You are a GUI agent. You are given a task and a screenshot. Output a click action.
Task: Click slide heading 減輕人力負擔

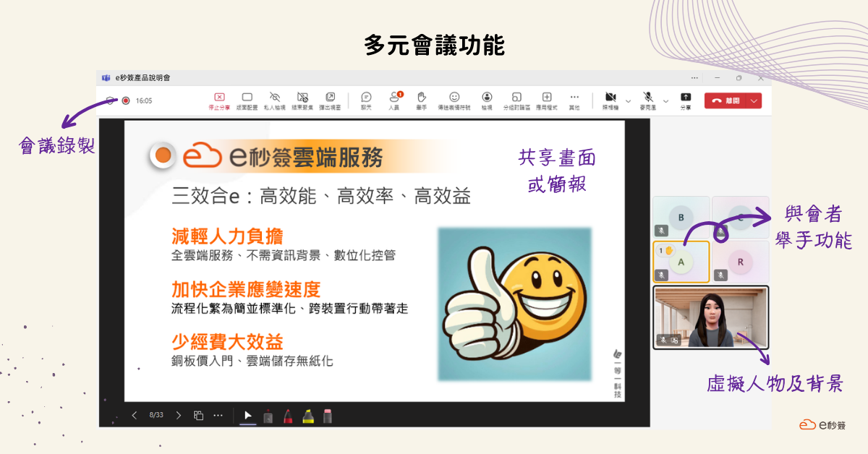pyautogui.click(x=227, y=236)
